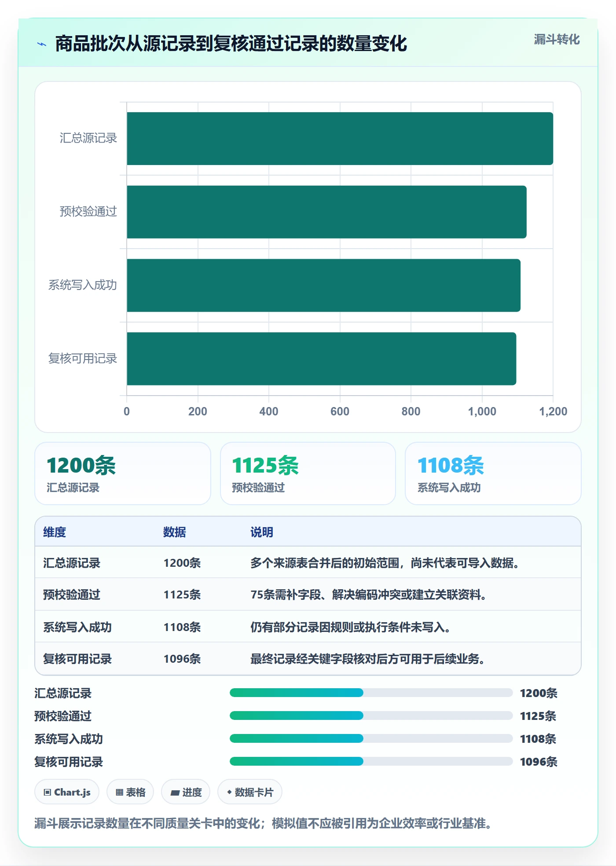
Task: Click the 系统写入成功 bar in the chart
Action: click(323, 285)
